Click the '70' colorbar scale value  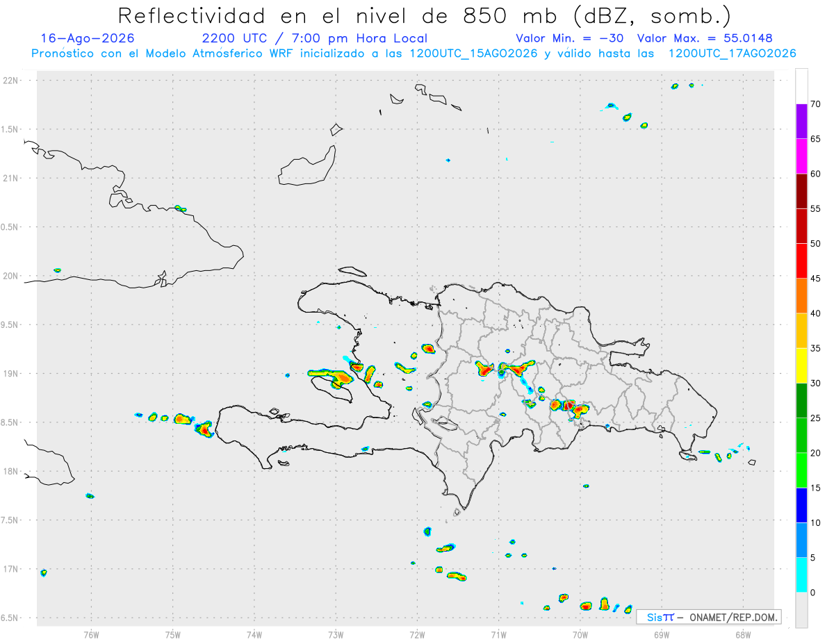tap(815, 104)
